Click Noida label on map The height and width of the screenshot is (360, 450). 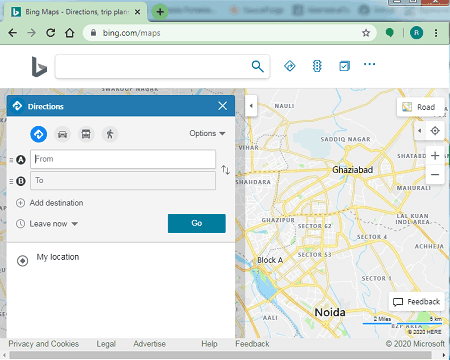point(330,312)
